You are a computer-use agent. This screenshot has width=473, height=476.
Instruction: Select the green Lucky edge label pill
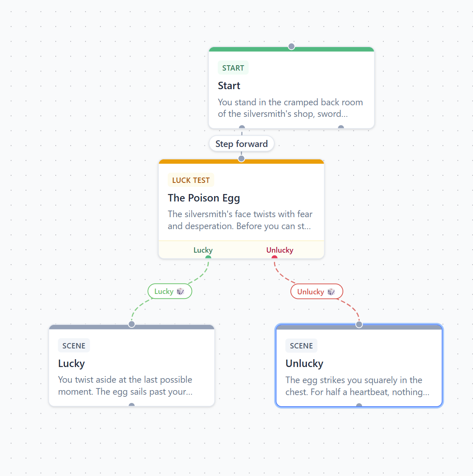click(x=170, y=291)
